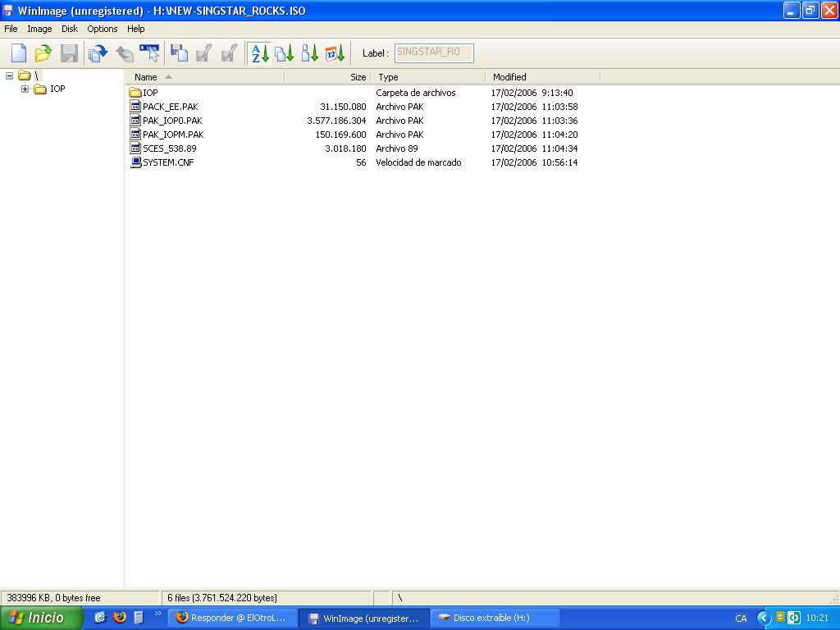Click the second greyed Format disk icon

point(230,53)
